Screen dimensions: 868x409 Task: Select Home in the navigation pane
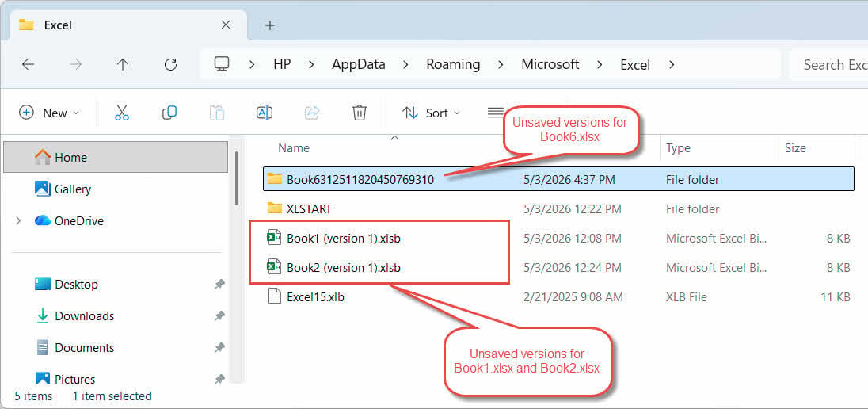(116, 157)
